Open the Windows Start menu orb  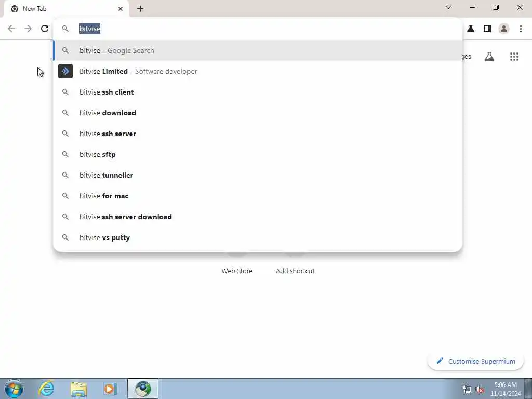(x=14, y=389)
